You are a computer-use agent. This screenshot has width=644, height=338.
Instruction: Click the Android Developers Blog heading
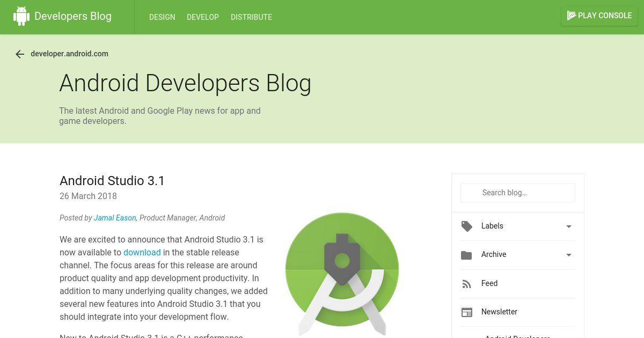click(x=185, y=83)
